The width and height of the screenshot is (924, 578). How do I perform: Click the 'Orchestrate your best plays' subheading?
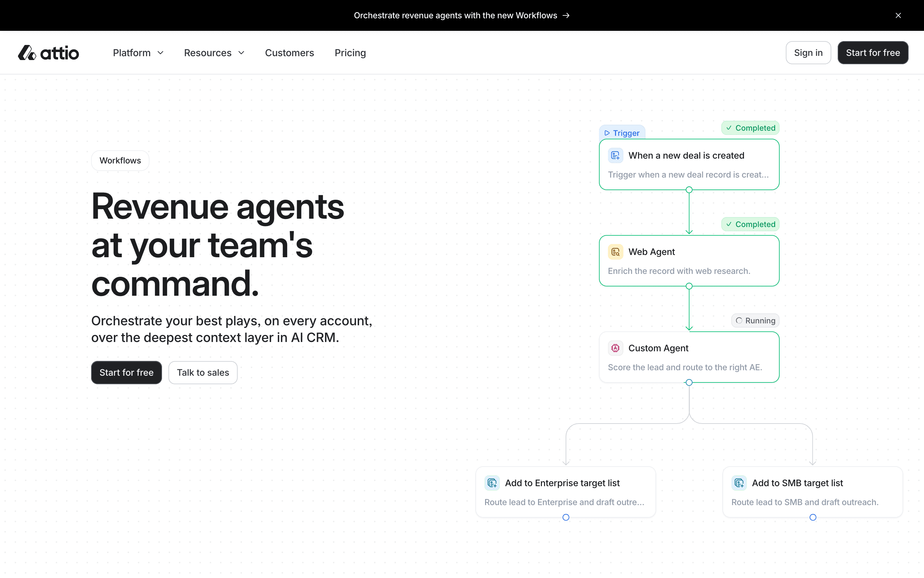pos(232,329)
